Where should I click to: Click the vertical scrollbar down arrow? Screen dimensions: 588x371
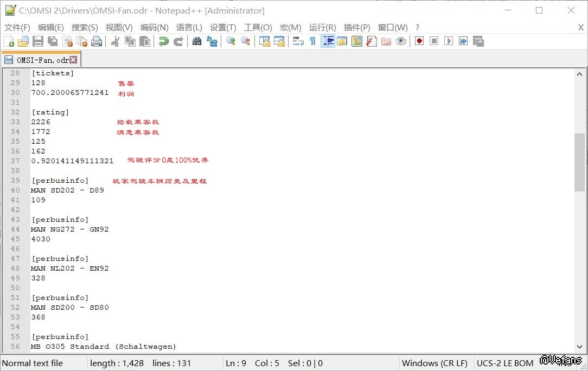(579, 347)
